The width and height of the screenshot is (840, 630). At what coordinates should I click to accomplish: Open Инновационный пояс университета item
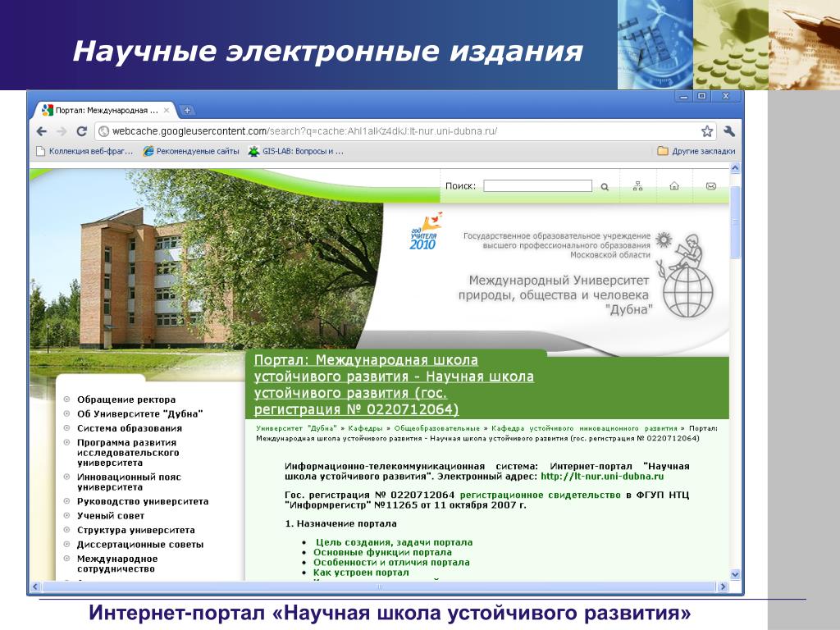click(129, 482)
